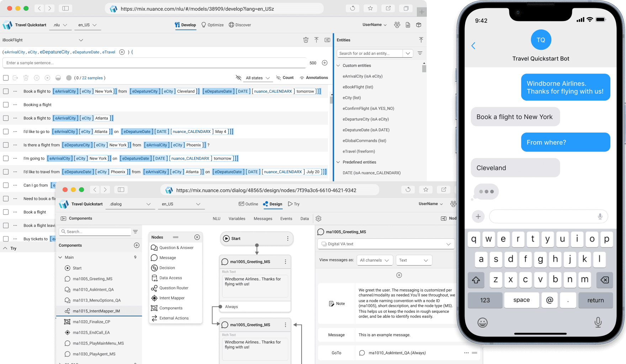The image size is (626, 364).
Task: Select the Data Access node type
Action: (x=166, y=278)
